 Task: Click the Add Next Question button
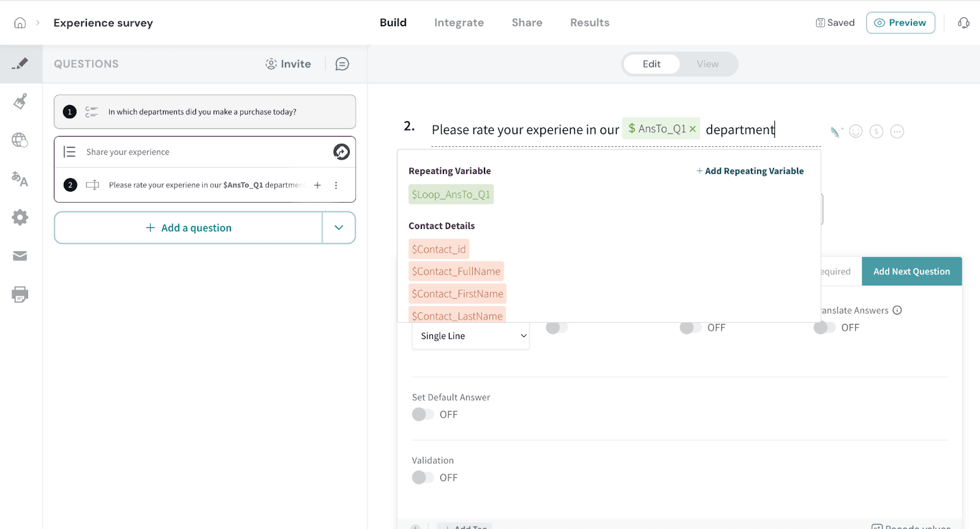pyautogui.click(x=911, y=271)
